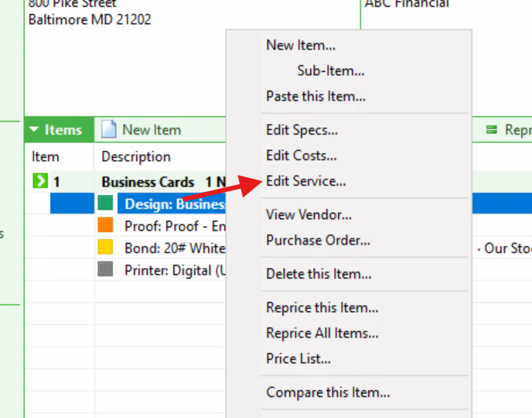Choose Delete this Item... entry
The height and width of the screenshot is (418, 532).
pyautogui.click(x=319, y=274)
